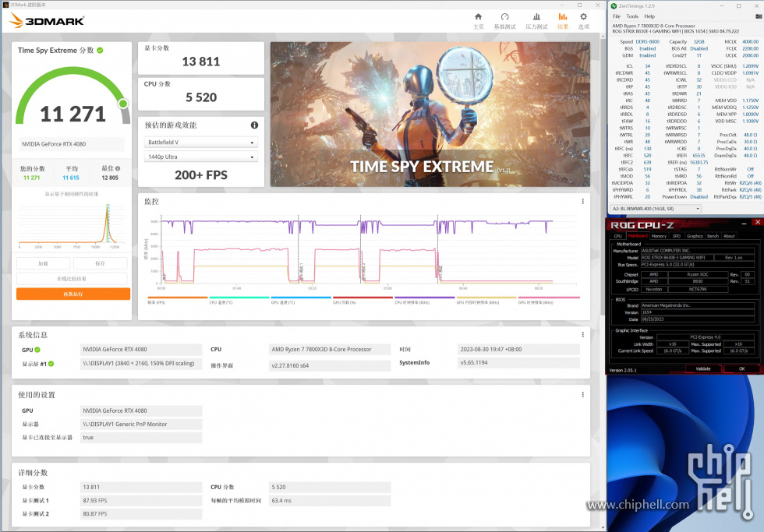Screen dimensions: 764x532
Task: Click the Validate button in ROG CPU-Z
Action: [x=702, y=368]
